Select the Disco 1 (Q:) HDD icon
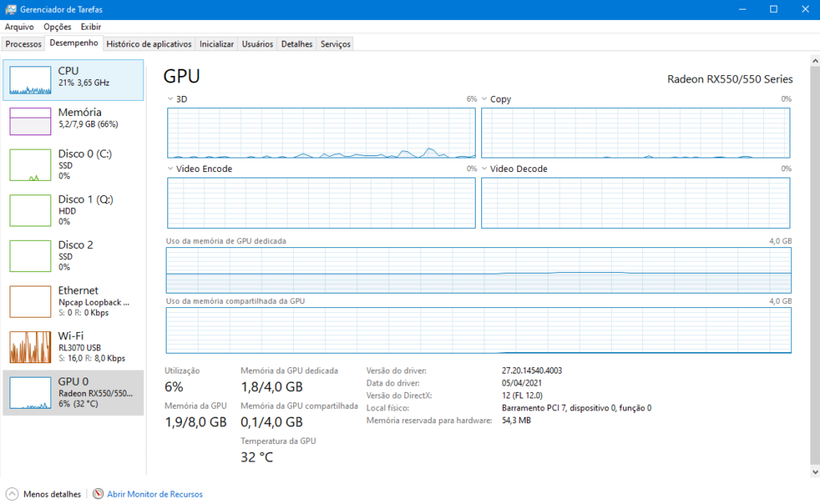The width and height of the screenshot is (820, 504). point(30,210)
